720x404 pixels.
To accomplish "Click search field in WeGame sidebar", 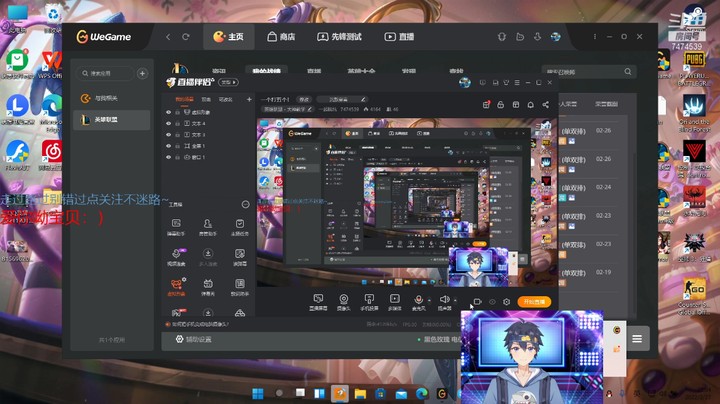I will [105, 73].
